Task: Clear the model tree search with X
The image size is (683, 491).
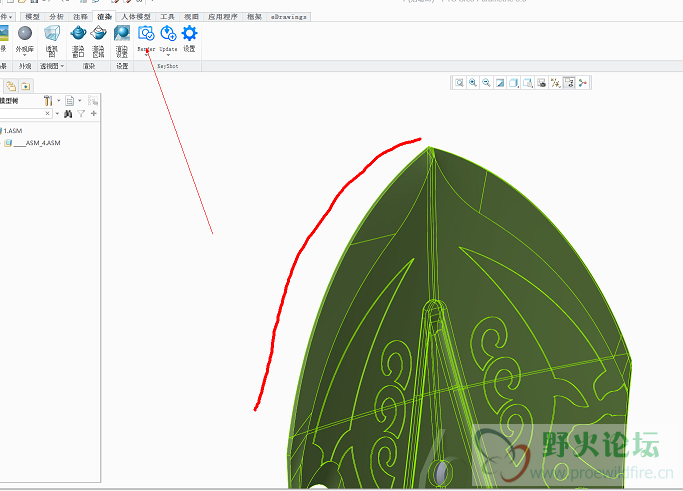Action: pos(47,114)
